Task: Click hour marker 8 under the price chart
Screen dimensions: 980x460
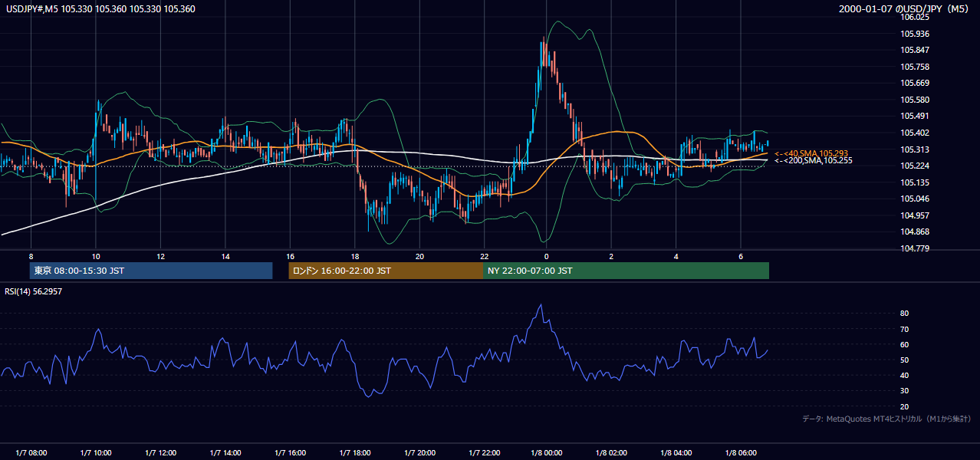Action: [31, 256]
